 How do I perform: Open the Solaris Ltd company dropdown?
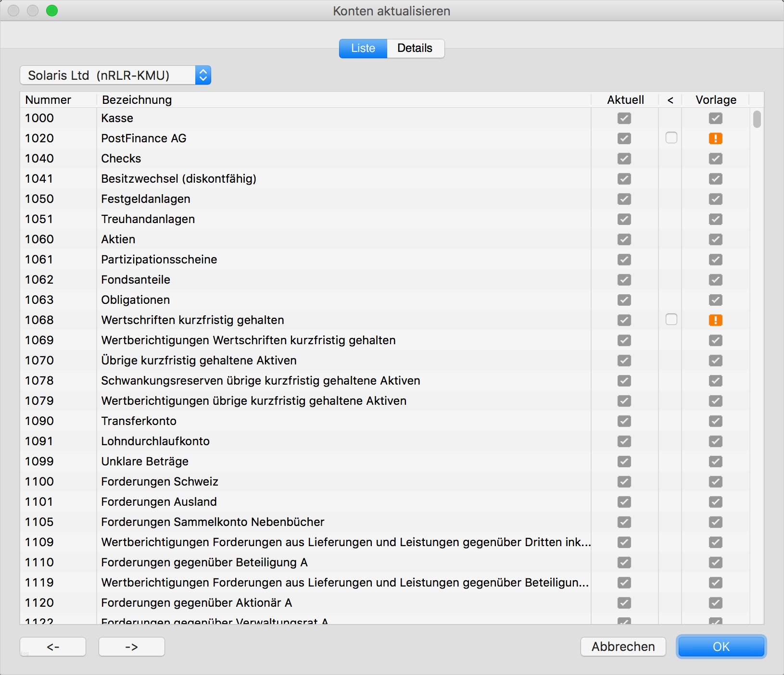tap(115, 75)
